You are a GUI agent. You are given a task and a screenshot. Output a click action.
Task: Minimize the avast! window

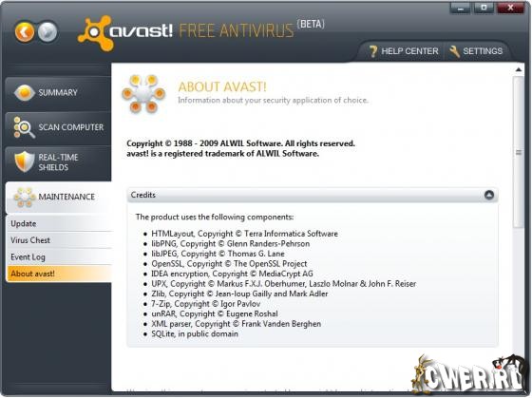coord(460,9)
